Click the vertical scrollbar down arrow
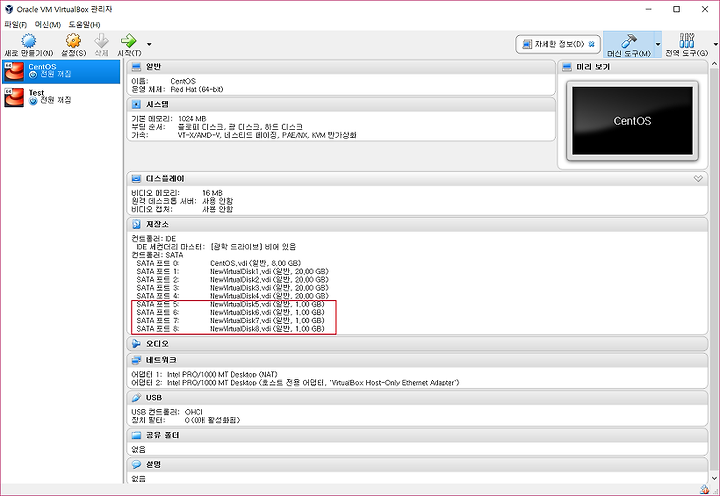Image resolution: width=720 pixels, height=496 pixels. (714, 478)
